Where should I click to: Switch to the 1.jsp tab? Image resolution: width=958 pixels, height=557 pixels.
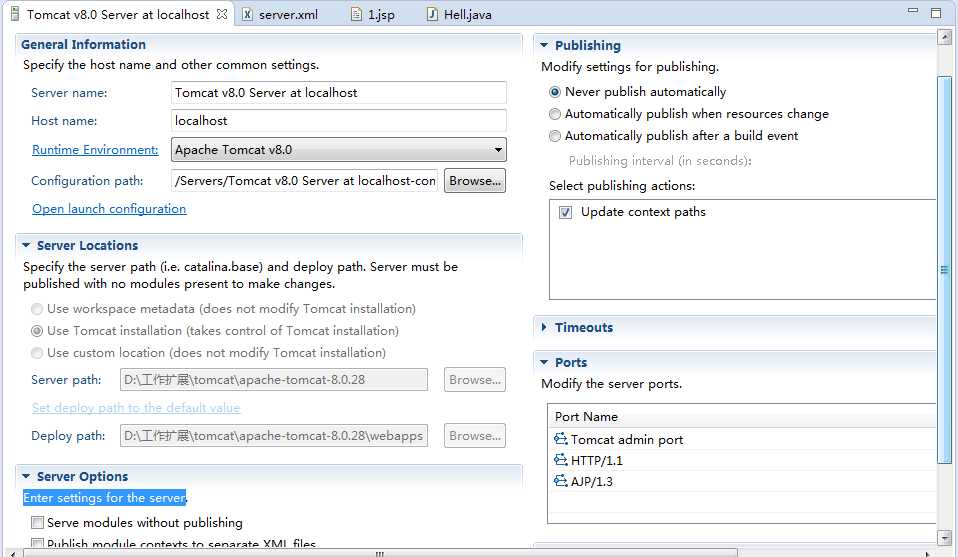point(374,14)
